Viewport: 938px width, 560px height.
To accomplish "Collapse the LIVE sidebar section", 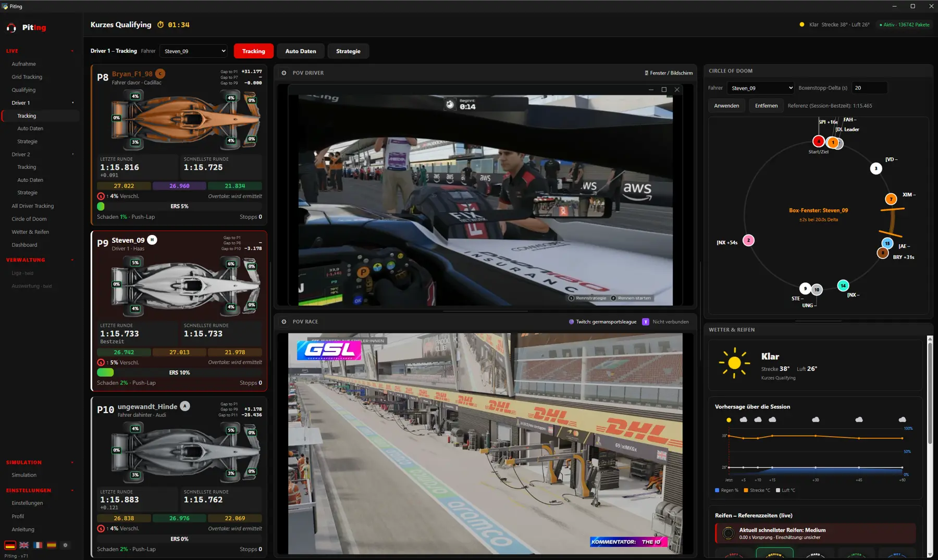I will point(72,51).
